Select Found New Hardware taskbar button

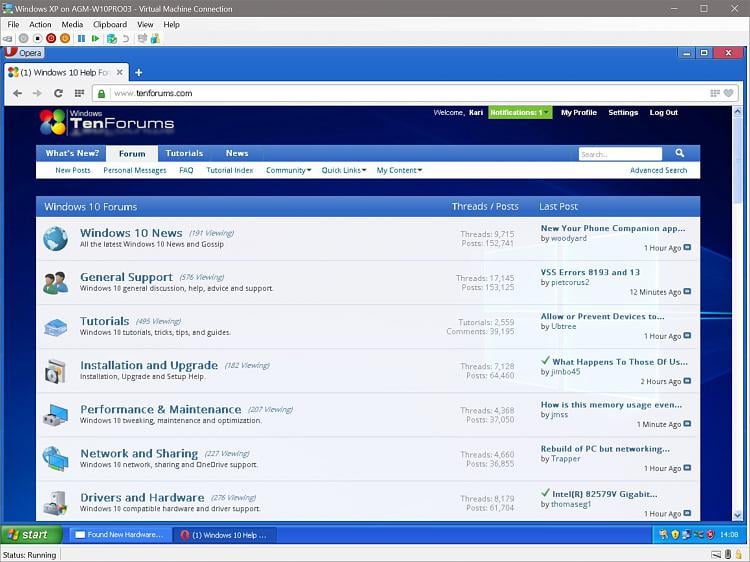coord(120,535)
